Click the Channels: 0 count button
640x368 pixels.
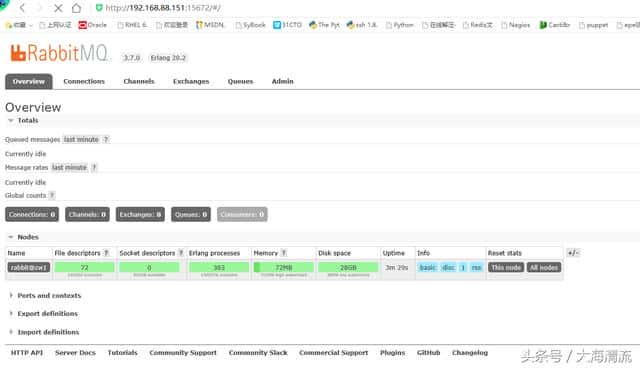87,215
